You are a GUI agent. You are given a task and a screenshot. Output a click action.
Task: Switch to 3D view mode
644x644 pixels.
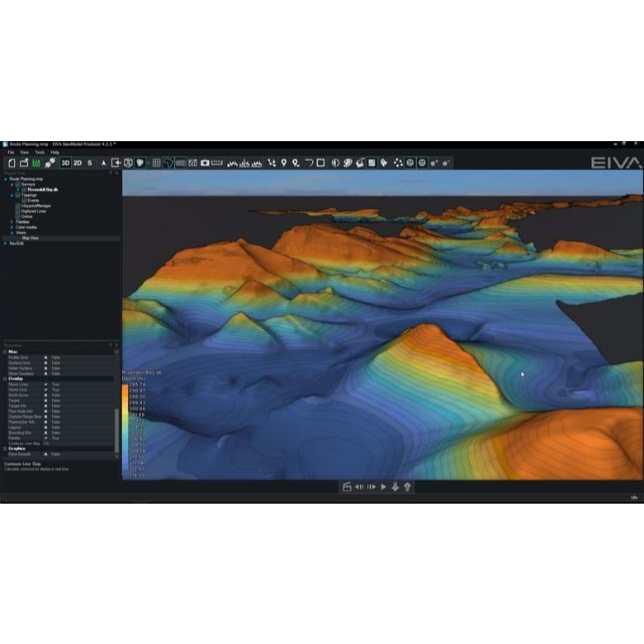click(x=65, y=163)
